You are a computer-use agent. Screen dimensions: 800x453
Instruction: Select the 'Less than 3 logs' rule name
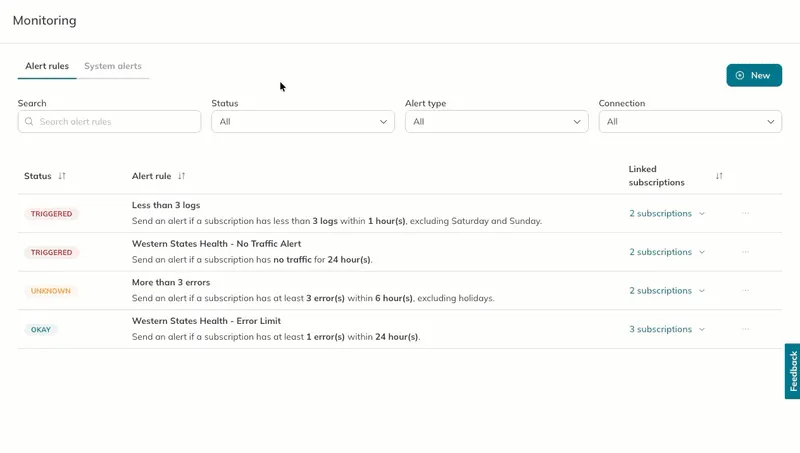click(166, 205)
